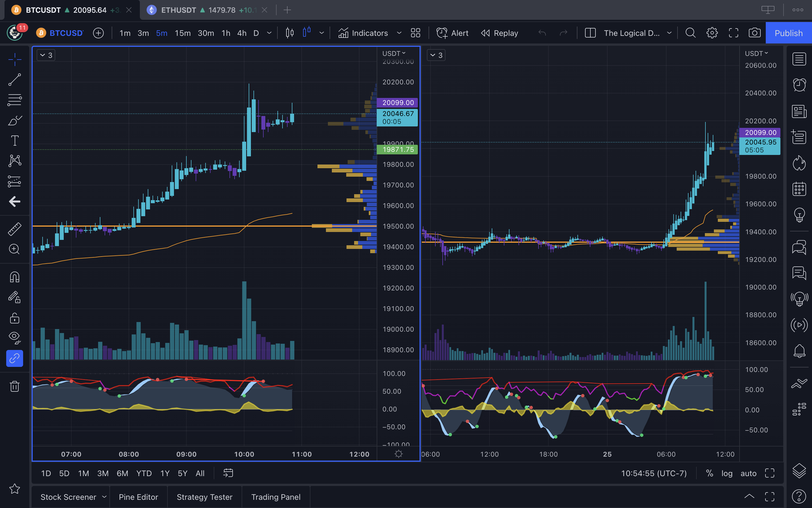Open the watchlist panel
Viewport: 812px width, 508px height.
coord(799,59)
